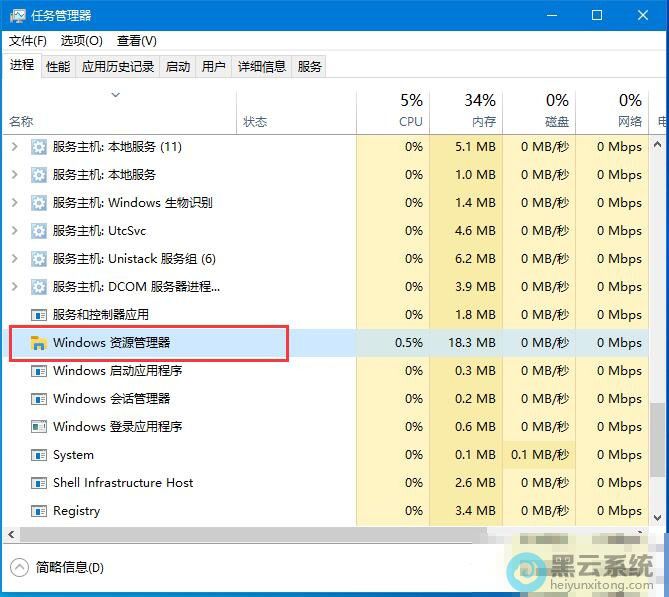This screenshot has height=597, width=669.
Task: Expand 服务主机: UtcSvc entry
Action: click(x=15, y=231)
